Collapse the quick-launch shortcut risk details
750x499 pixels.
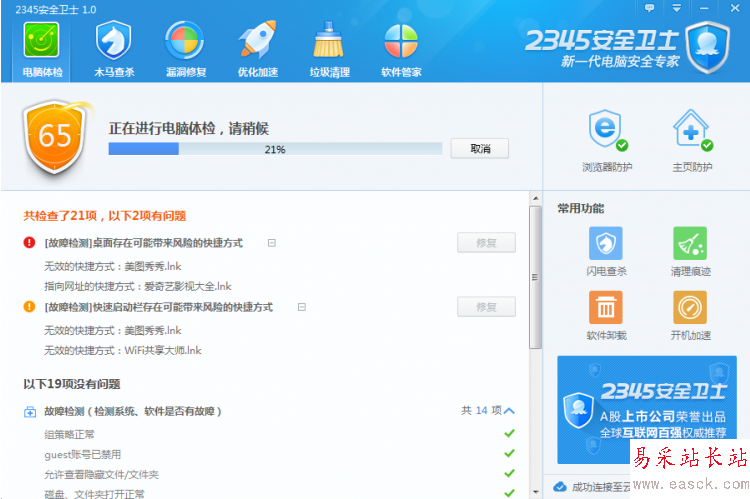click(x=302, y=307)
